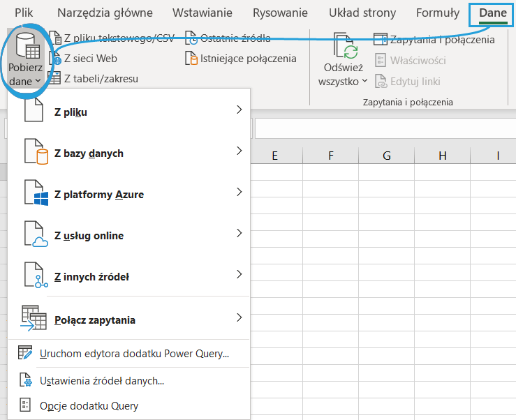
Task: Click the Odśwież wszystko refresh icon
Action: coord(346,46)
